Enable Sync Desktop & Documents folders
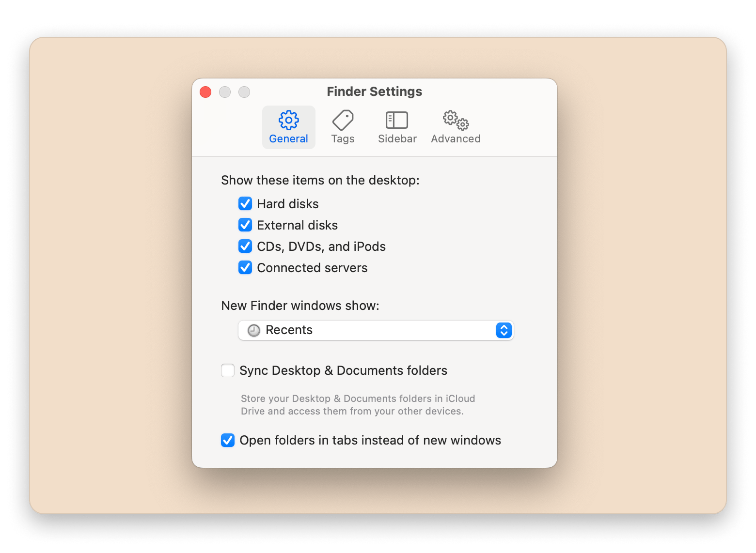The height and width of the screenshot is (553, 756). point(228,370)
